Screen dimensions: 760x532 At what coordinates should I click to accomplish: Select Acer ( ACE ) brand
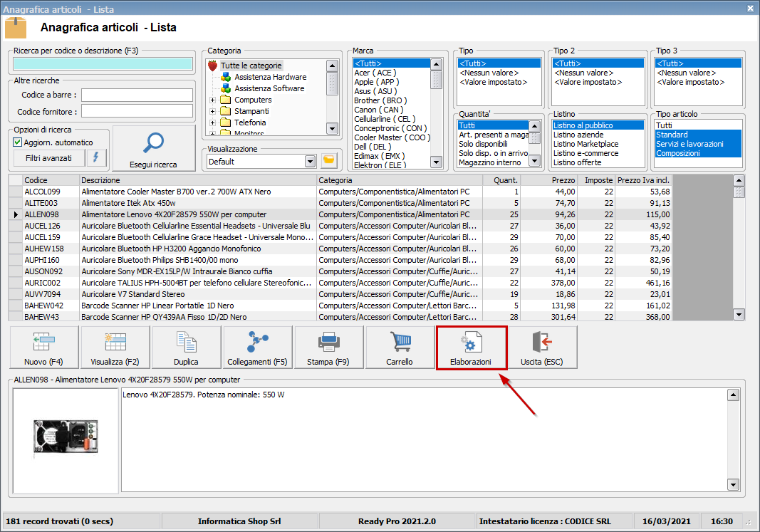tap(375, 73)
